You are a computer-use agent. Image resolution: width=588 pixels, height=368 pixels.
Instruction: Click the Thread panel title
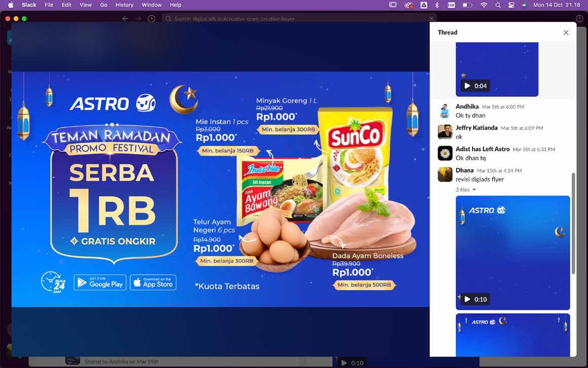[x=447, y=32]
